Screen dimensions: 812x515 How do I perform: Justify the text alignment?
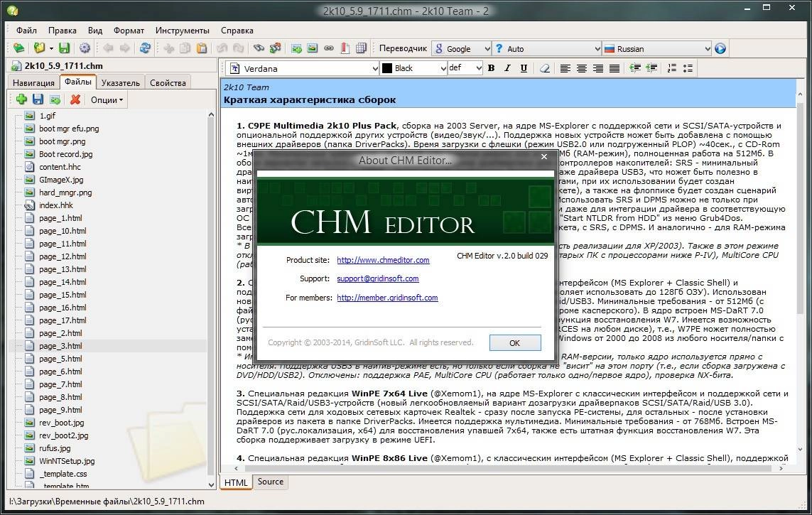click(615, 67)
